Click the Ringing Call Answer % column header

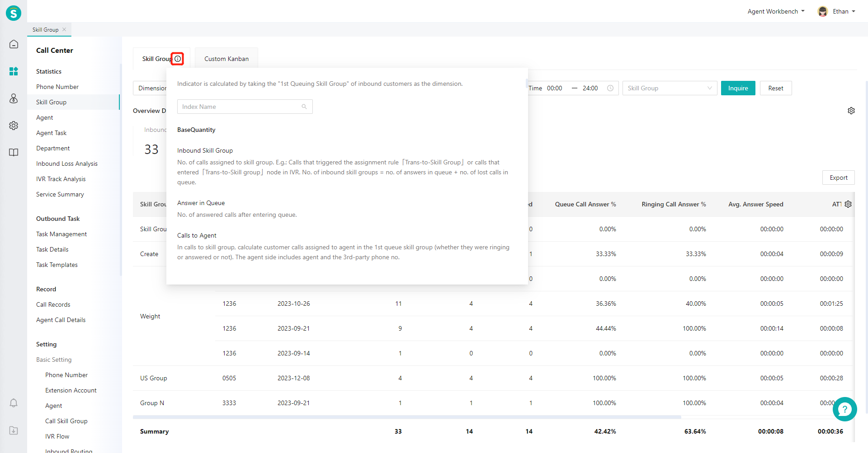tap(674, 204)
